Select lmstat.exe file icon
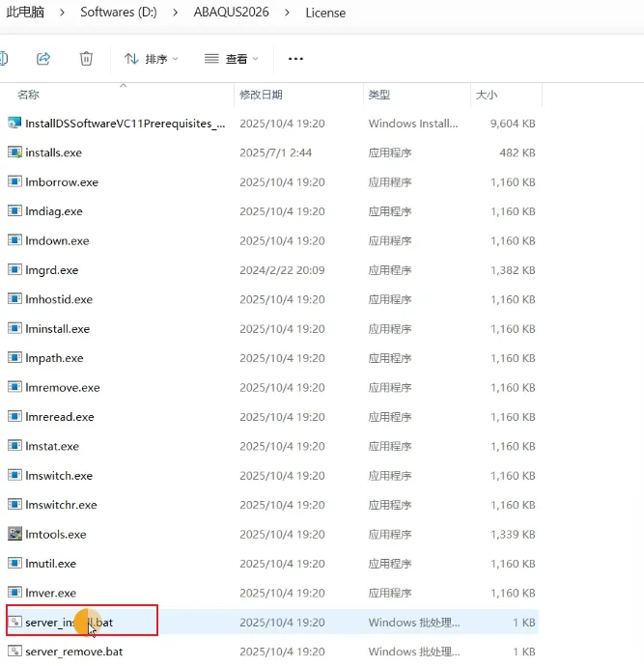The width and height of the screenshot is (644, 666). (14, 446)
